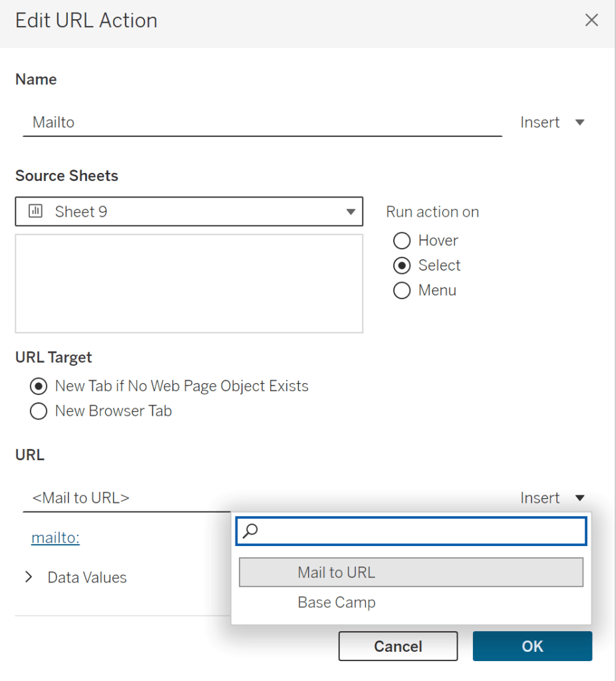
Task: Open the Insert dropdown beside the Name field
Action: coord(552,122)
